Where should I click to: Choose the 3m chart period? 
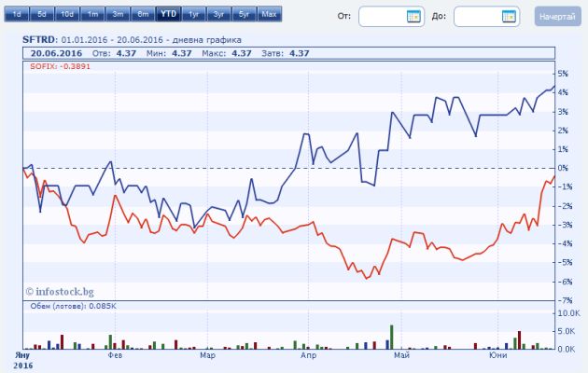118,14
